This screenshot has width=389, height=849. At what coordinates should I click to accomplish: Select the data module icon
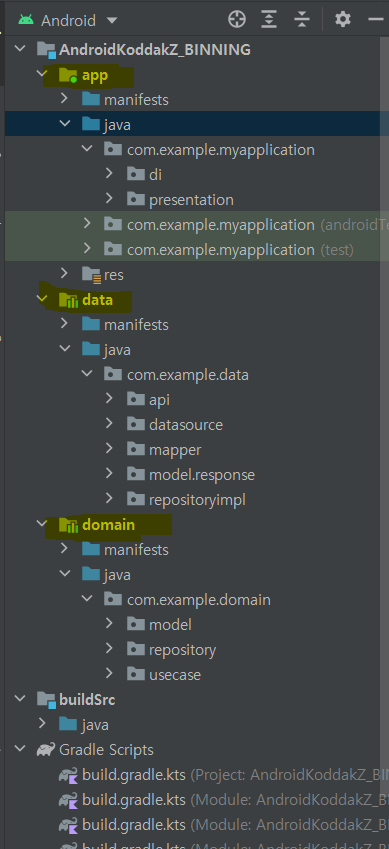click(x=68, y=299)
